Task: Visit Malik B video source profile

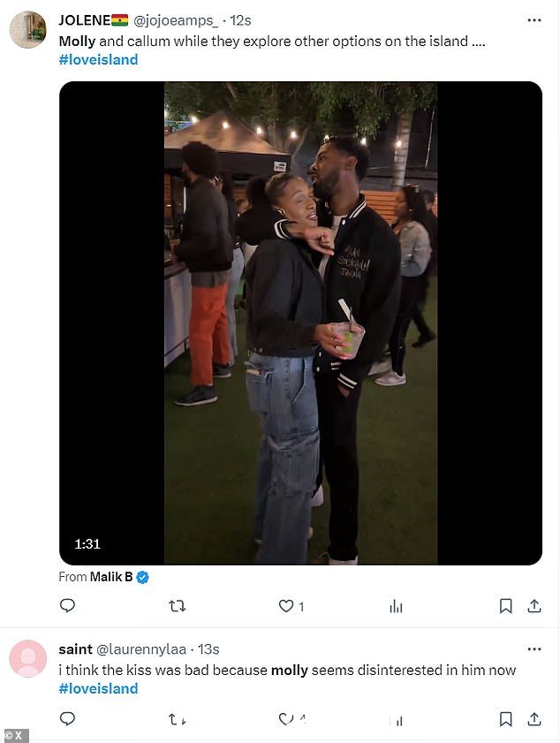Action: click(x=111, y=577)
